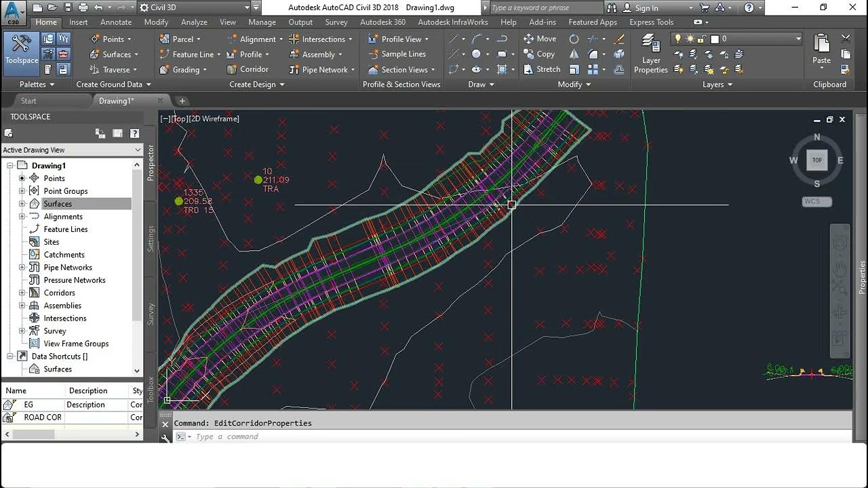
Task: Open the layer 0 dropdown list
Action: coord(798,39)
